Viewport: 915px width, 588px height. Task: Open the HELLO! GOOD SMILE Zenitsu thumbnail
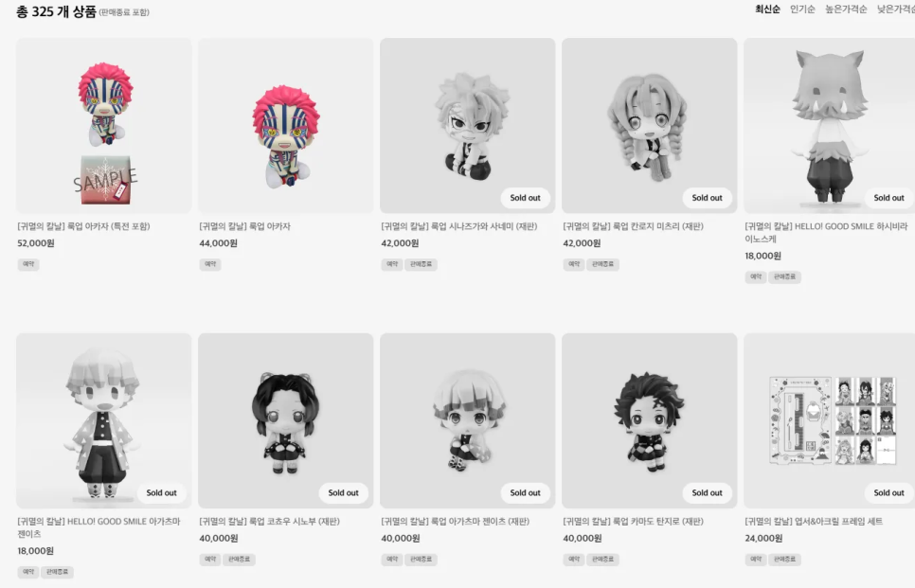104,420
